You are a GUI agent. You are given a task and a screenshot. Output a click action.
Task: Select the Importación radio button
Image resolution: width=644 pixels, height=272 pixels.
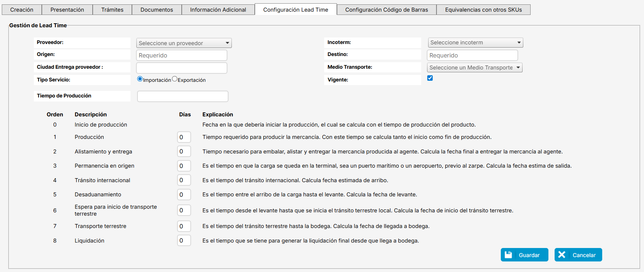(140, 79)
